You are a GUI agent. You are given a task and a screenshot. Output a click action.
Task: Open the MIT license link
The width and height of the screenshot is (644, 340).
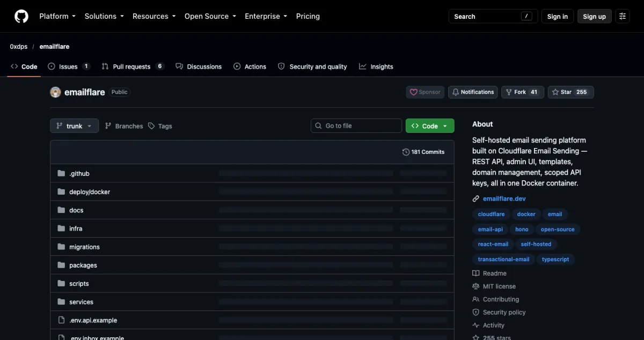click(494, 286)
